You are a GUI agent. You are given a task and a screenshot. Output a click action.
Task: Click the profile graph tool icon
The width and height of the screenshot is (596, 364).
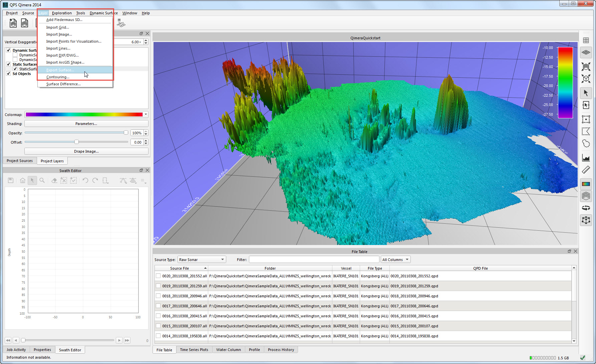pos(586,158)
